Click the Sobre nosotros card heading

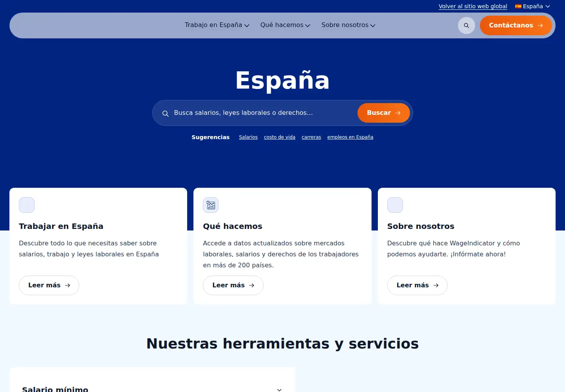tap(421, 226)
